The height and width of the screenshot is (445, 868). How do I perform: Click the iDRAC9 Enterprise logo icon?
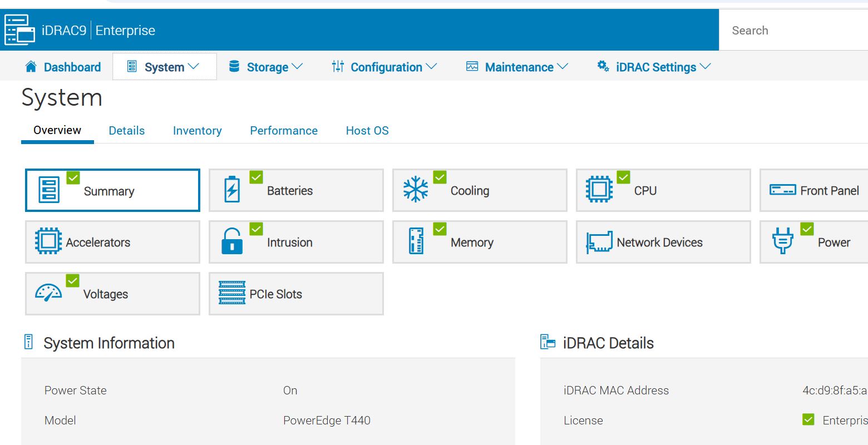19,30
